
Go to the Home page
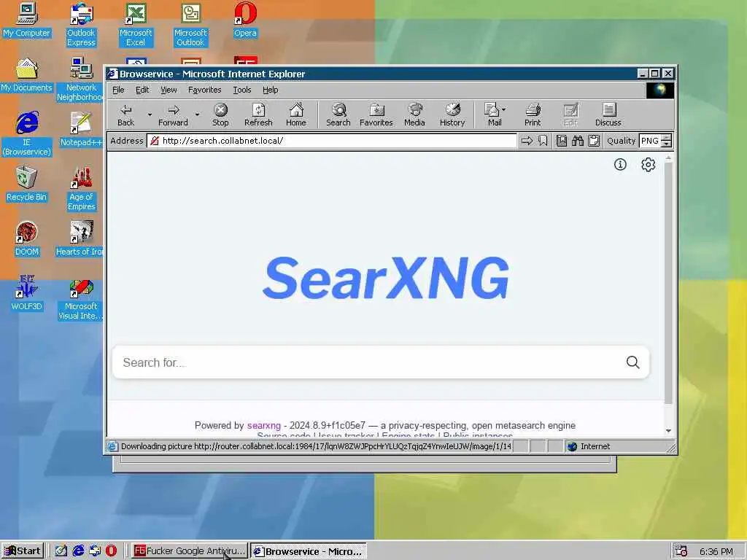(x=296, y=114)
